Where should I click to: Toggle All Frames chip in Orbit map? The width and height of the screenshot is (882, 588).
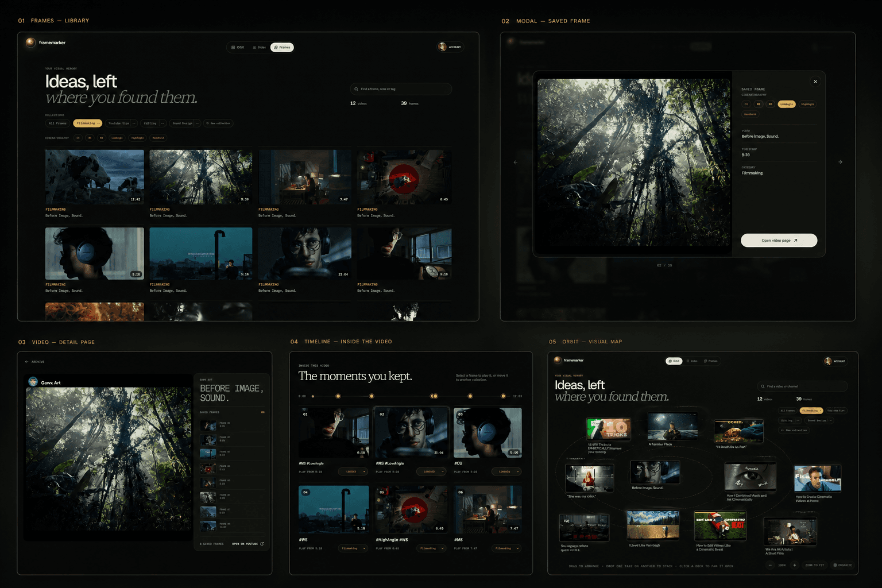tap(787, 411)
